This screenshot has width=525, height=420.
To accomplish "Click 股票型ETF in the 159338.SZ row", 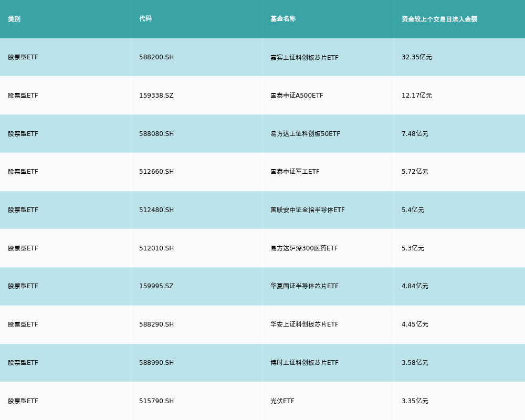I will point(23,96).
